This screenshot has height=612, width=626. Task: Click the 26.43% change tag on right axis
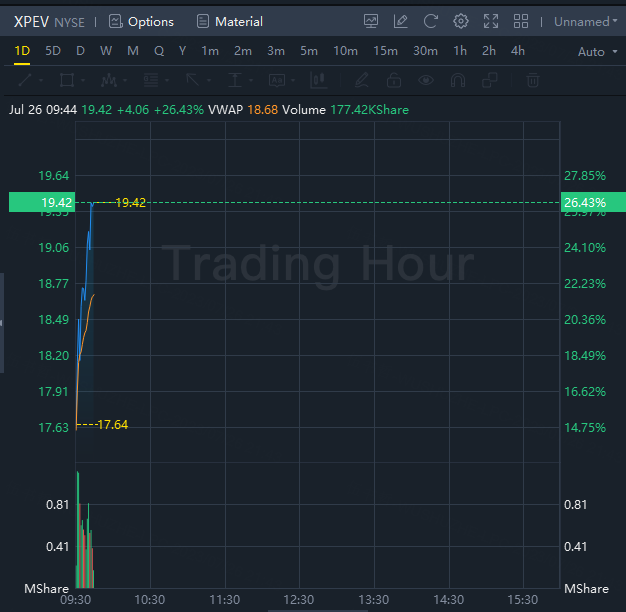pos(593,202)
